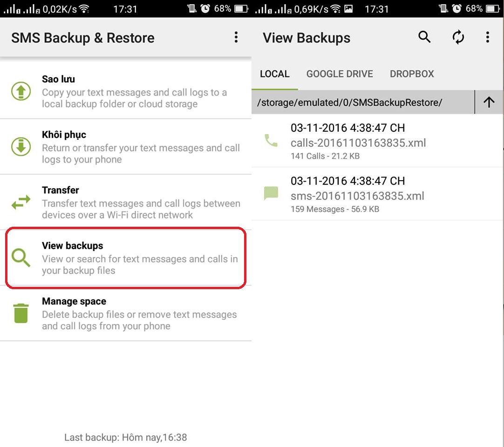Screen dimensions: 504x447
Task: Switch to the Google Drive tab
Action: (340, 74)
